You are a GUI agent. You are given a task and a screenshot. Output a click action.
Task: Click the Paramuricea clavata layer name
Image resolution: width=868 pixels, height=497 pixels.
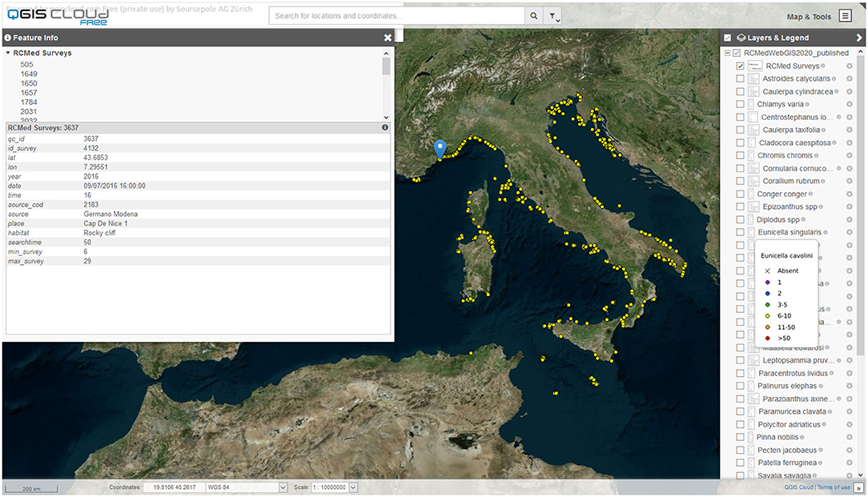792,412
